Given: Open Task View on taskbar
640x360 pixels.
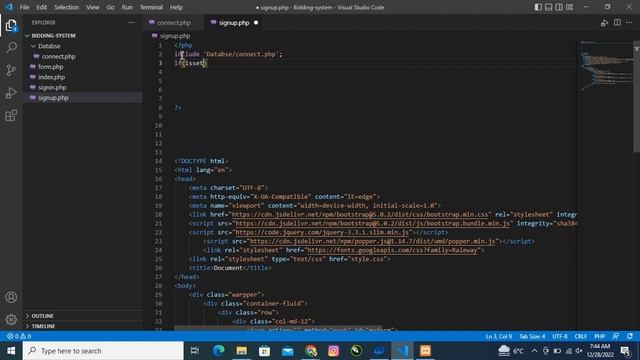Looking at the screenshot, I should (x=195, y=351).
